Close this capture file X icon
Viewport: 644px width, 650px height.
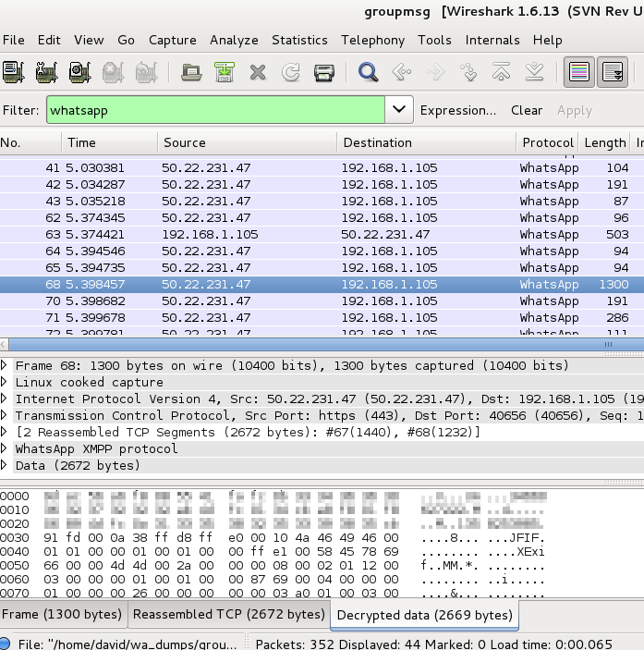[258, 72]
